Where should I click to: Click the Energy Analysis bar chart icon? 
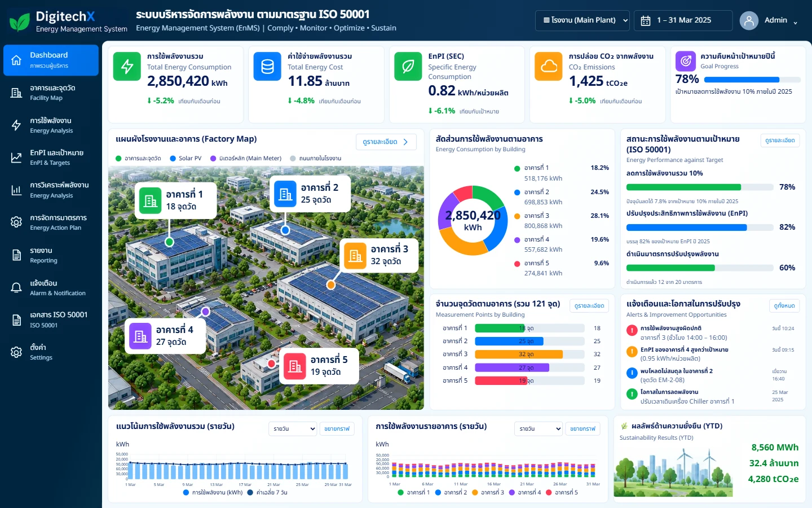(16, 190)
